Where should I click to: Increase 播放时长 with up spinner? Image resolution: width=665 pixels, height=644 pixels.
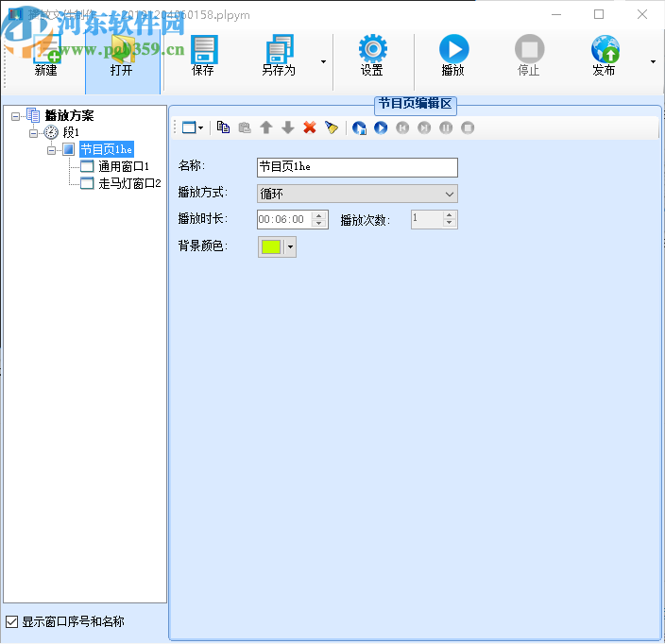click(319, 215)
